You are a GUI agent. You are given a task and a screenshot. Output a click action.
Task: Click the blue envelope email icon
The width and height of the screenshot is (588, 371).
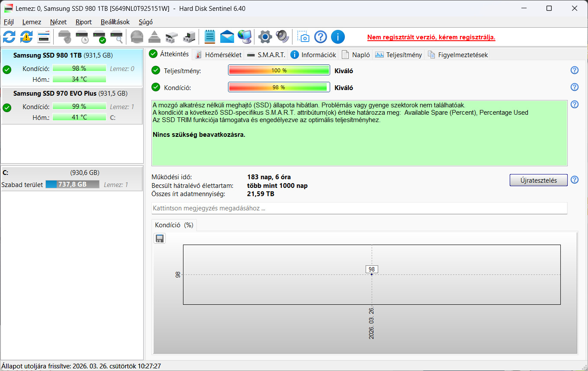[227, 37]
